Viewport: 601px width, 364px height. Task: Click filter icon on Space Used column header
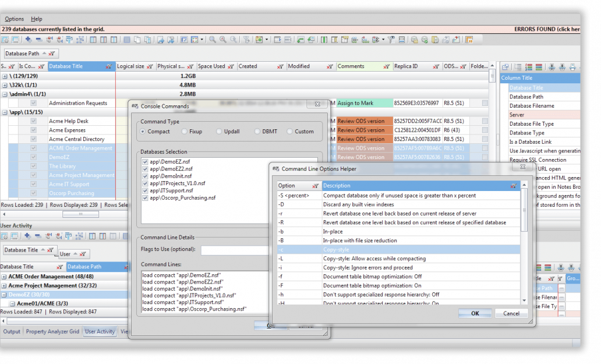pos(231,66)
